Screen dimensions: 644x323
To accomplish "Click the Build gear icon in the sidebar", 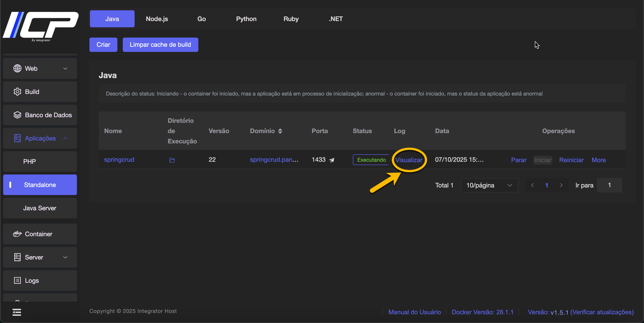I will [x=17, y=92].
